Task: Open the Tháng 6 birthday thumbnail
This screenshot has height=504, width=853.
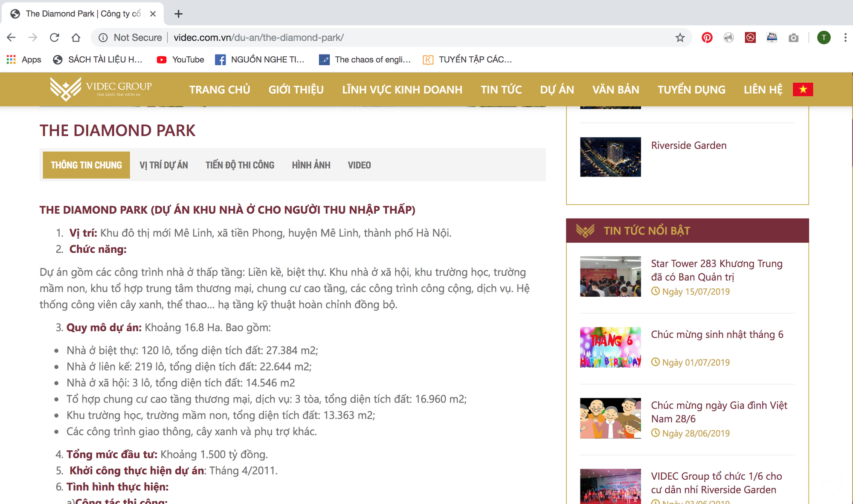Action: tap(610, 347)
